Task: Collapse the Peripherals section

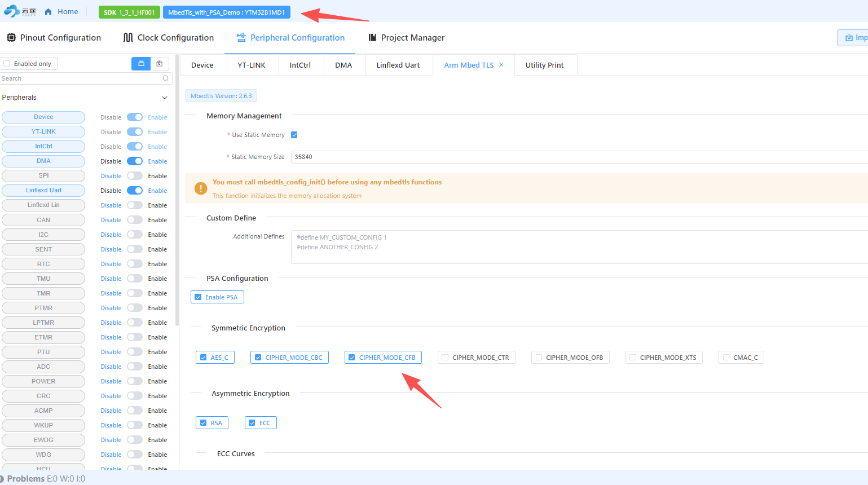Action: tap(165, 98)
